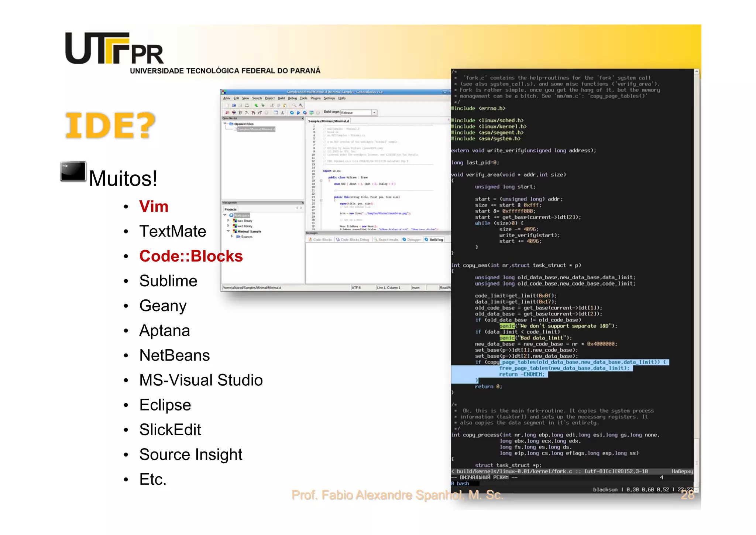Open the Tools menu
This screenshot has width=756, height=535.
tap(303, 98)
